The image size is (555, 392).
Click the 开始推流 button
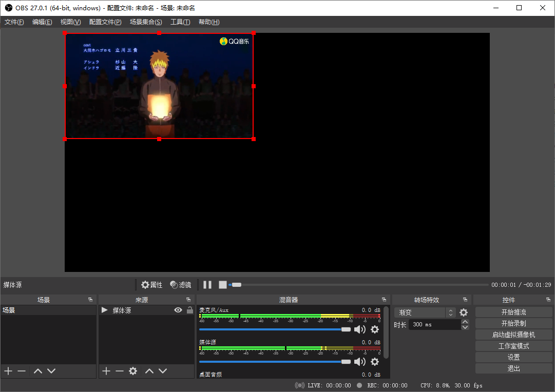[513, 312]
